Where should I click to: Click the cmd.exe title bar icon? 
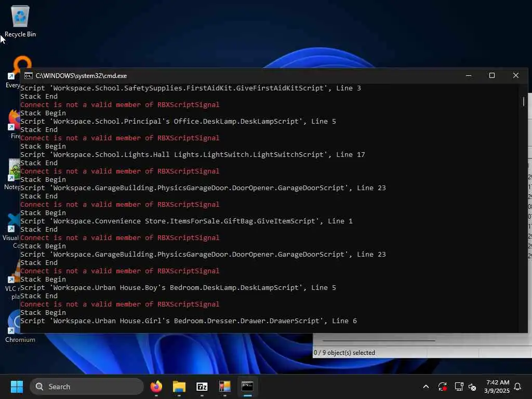(x=29, y=76)
